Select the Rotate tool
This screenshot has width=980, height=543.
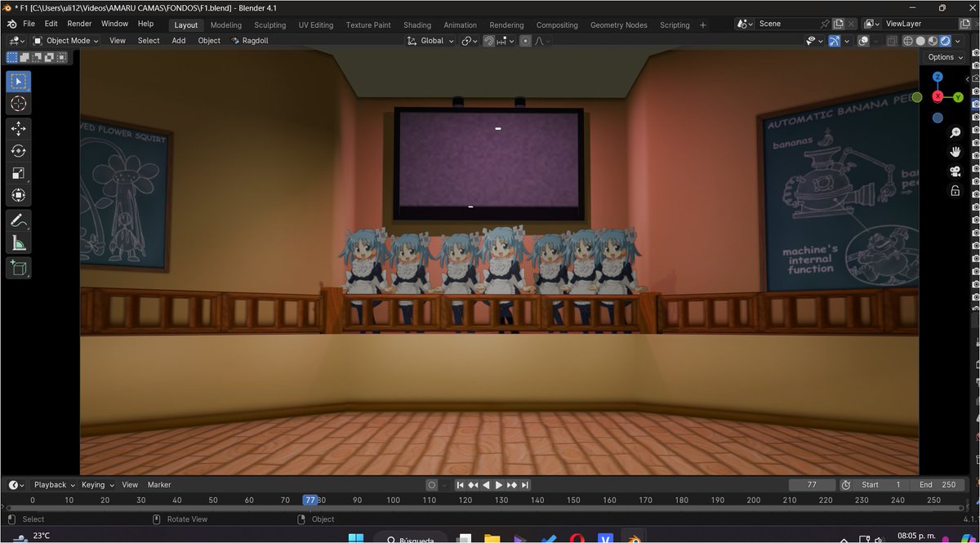point(18,150)
